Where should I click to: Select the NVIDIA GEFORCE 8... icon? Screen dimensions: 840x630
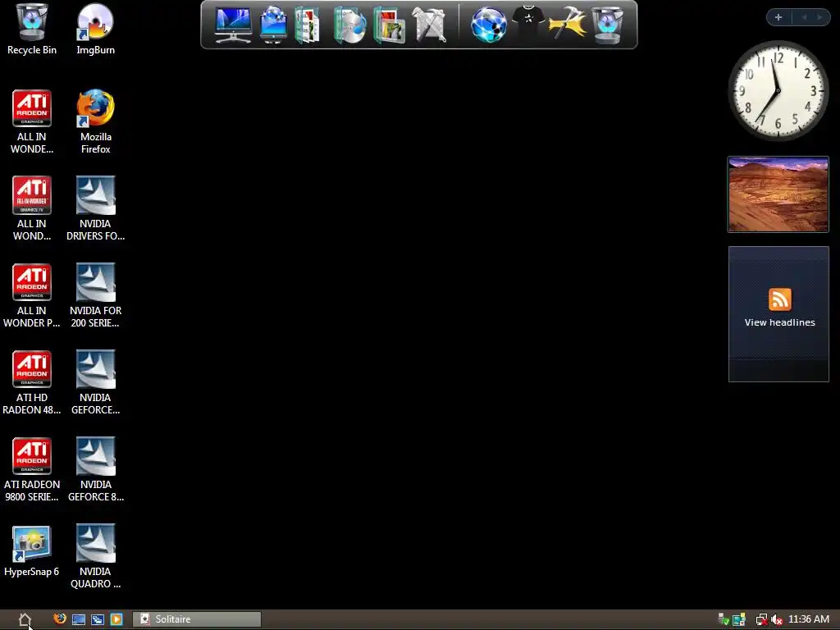95,470
